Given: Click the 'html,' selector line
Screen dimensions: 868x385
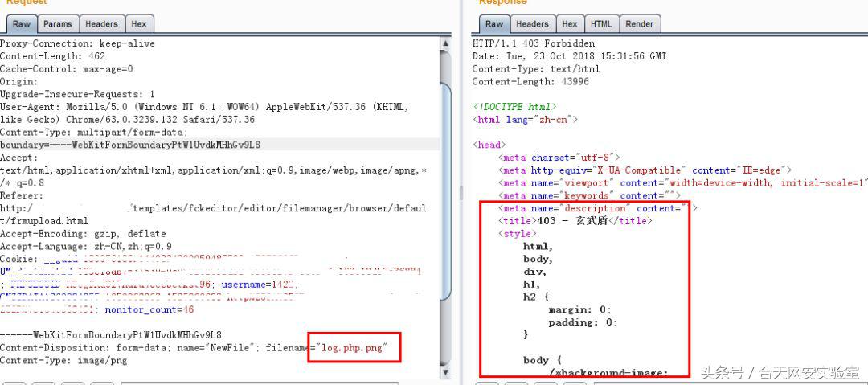Looking at the screenshot, I should click(538, 246).
